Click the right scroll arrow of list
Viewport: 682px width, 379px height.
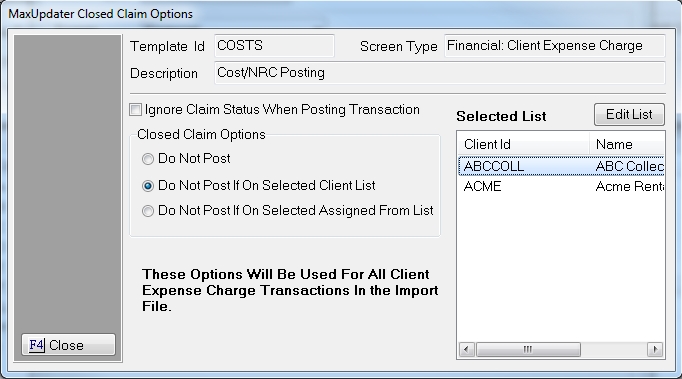point(655,349)
